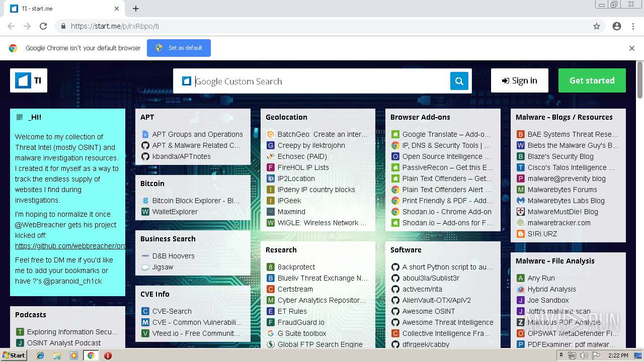Click the blue search magnifier button
644x362 pixels.
[x=459, y=81]
